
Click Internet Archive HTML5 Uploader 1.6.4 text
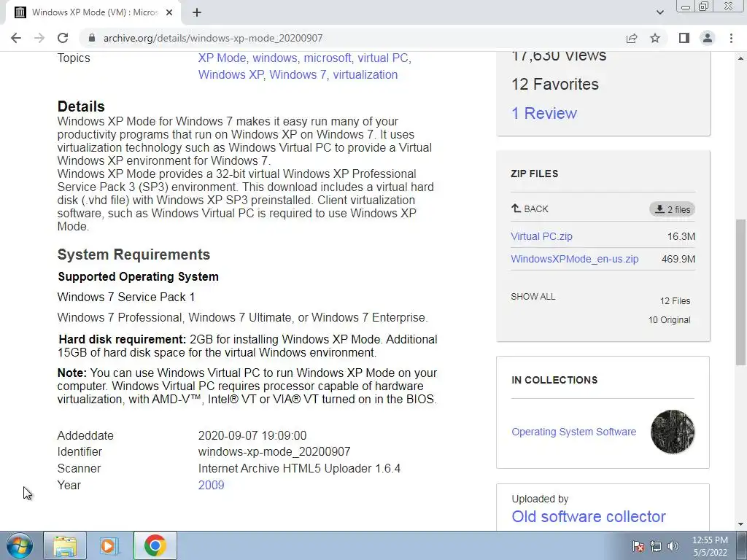point(299,469)
